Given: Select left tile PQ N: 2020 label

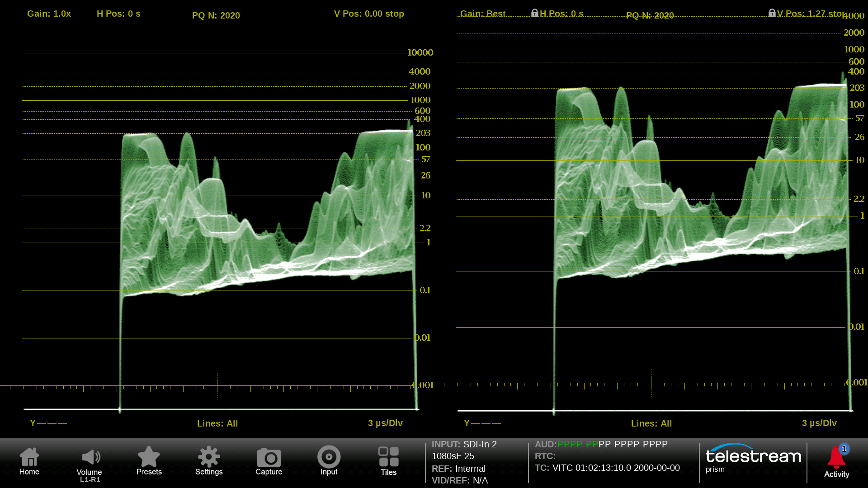Looking at the screenshot, I should [x=216, y=15].
